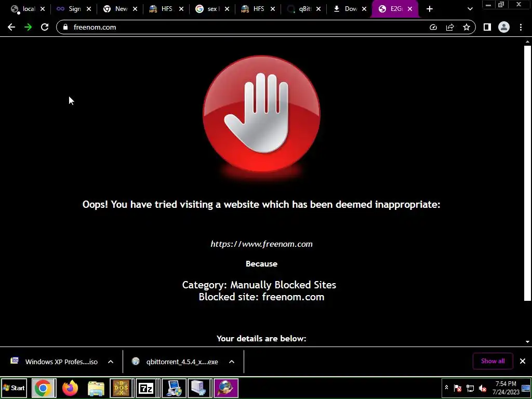Go forward with the green arrow

click(28, 27)
